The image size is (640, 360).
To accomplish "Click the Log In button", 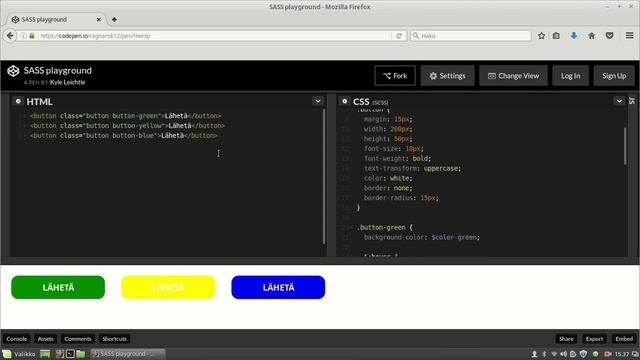I will (x=570, y=76).
